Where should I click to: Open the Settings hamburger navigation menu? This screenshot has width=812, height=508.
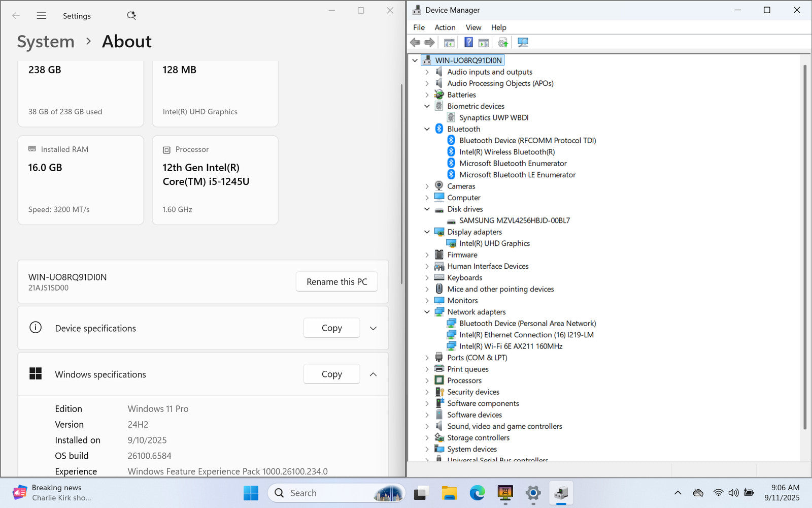coord(42,16)
